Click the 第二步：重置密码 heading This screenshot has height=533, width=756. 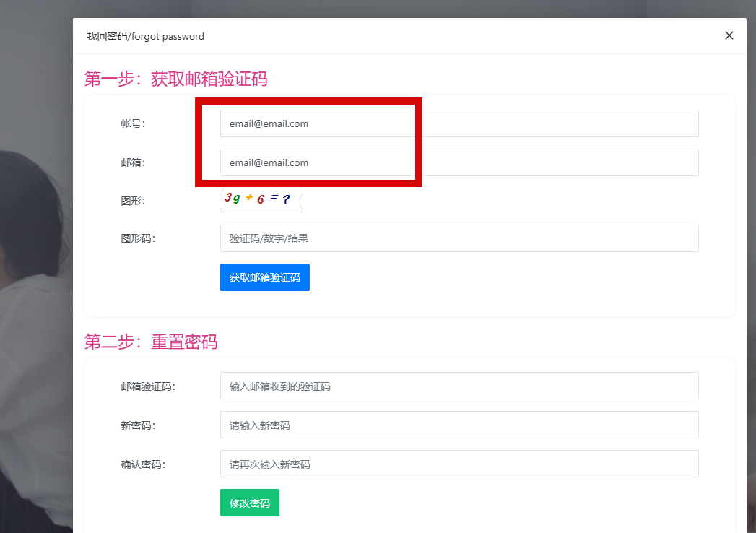[151, 342]
